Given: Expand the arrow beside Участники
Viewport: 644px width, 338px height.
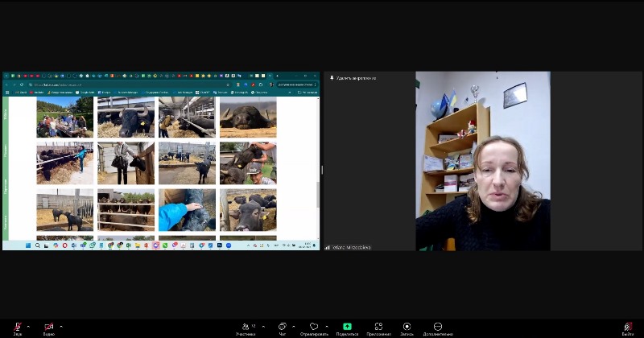Looking at the screenshot, I should coord(263,327).
